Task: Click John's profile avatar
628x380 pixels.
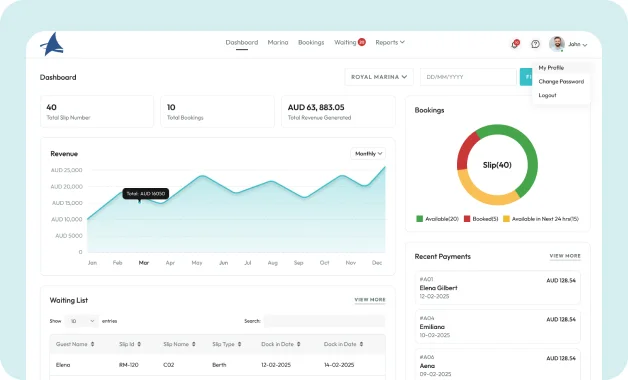Action: pyautogui.click(x=557, y=44)
